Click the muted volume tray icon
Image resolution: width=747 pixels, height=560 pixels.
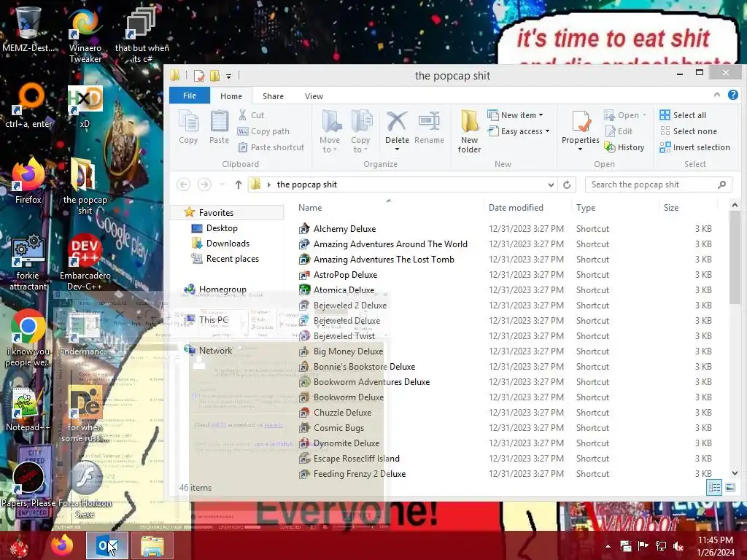click(678, 546)
